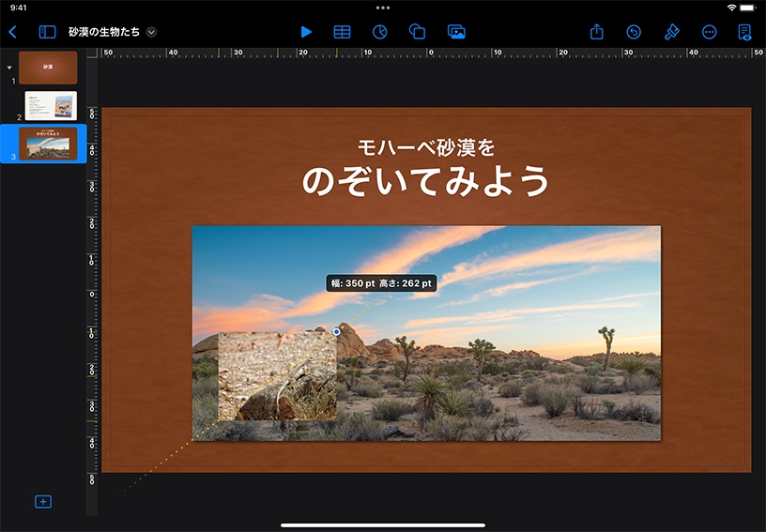Insert a table from the toolbar
Viewport: 766px width, 532px height.
tap(343, 32)
